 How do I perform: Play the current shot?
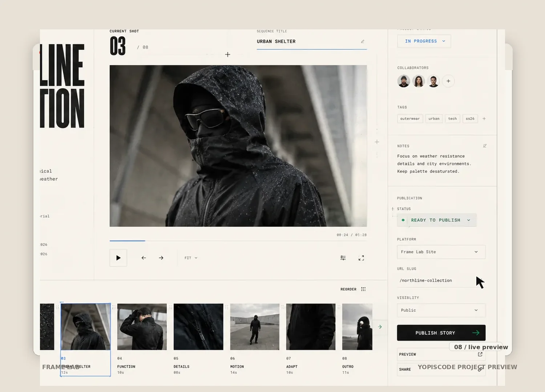(118, 258)
